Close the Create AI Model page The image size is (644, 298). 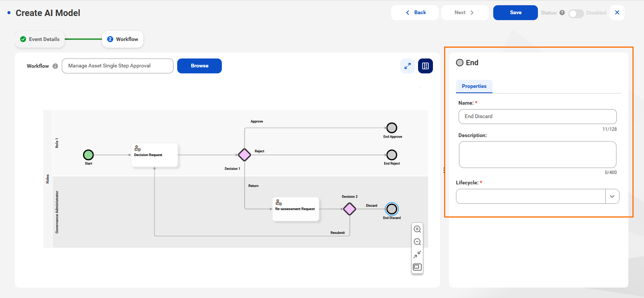[617, 13]
